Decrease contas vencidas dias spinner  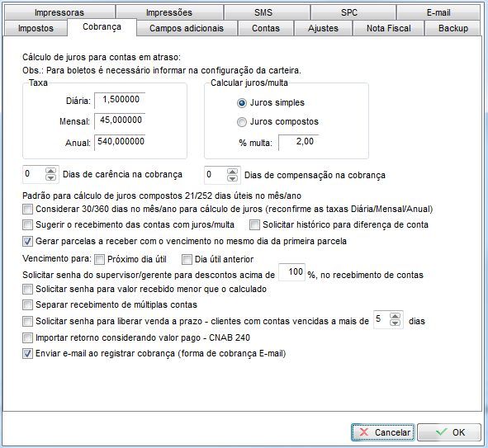[x=396, y=323]
